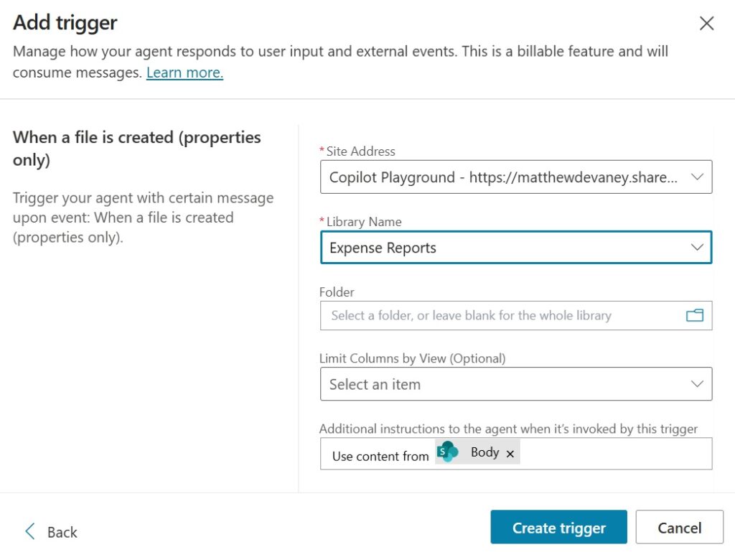Go Back to the previous step
Screen dimensions: 735x560
(x=62, y=532)
